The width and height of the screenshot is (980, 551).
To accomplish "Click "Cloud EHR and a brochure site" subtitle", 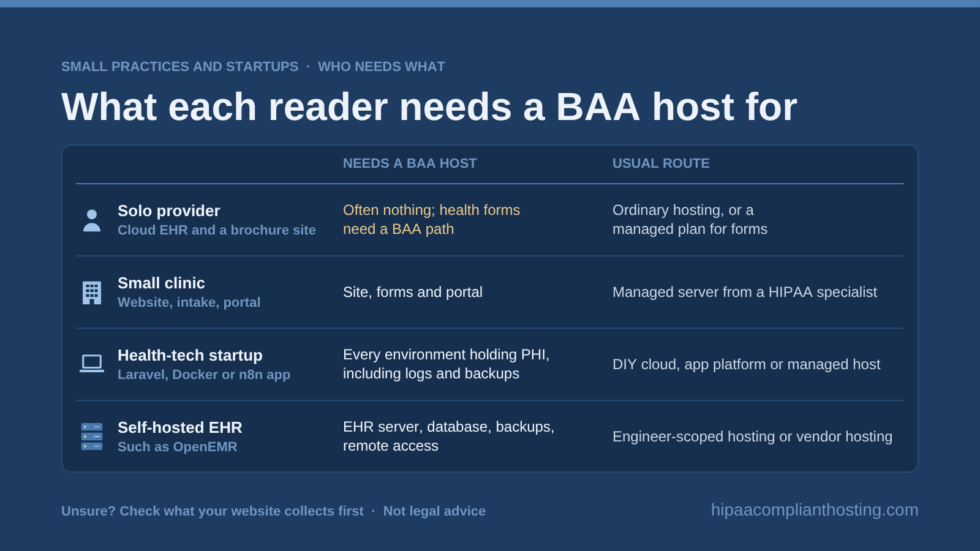I will click(x=217, y=230).
